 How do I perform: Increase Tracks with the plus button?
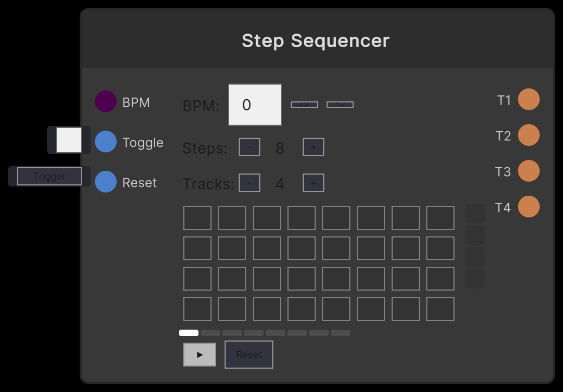pos(313,183)
